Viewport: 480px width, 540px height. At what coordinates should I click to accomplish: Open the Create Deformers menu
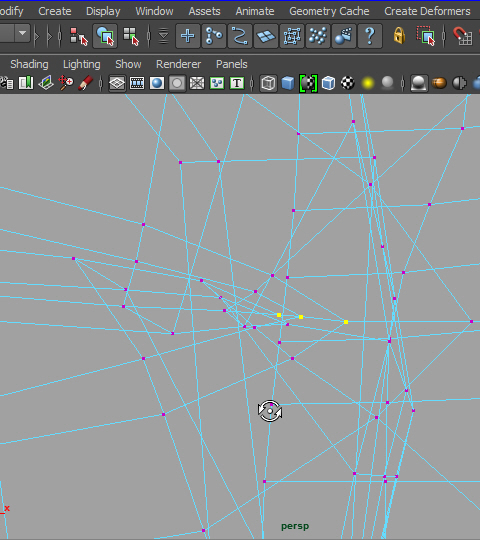pyautogui.click(x=427, y=11)
